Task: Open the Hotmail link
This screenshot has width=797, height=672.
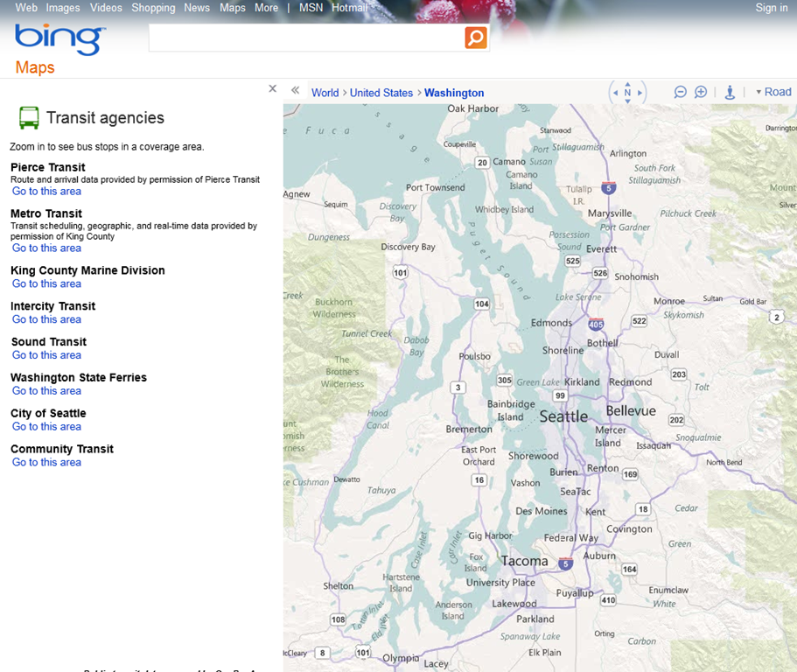Action: (x=350, y=8)
